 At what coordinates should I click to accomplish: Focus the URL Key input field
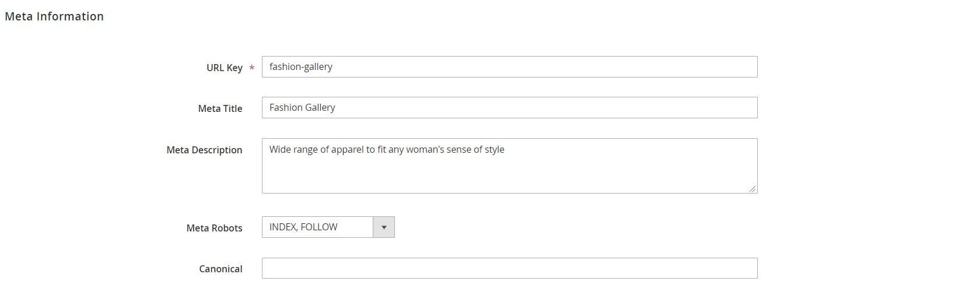[510, 67]
